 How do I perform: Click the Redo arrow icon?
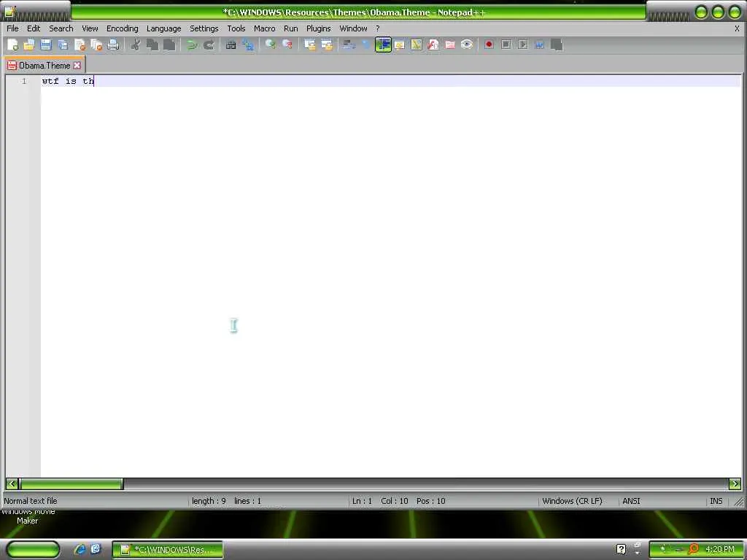[209, 44]
